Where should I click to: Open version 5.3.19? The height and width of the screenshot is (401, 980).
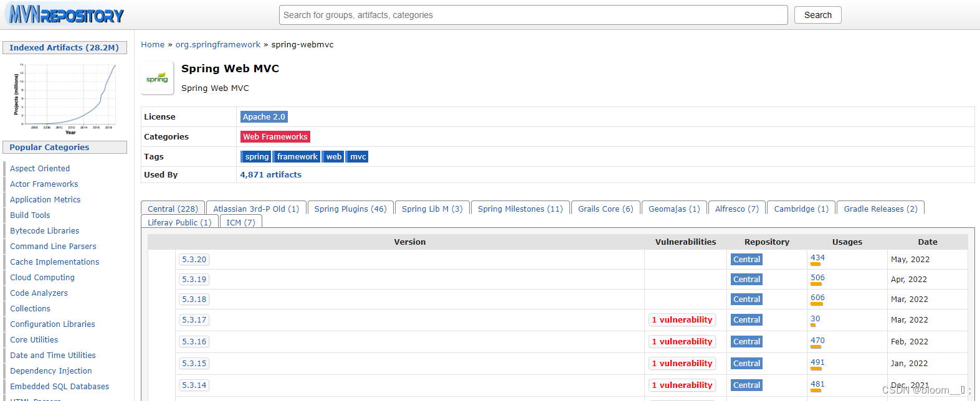coord(194,280)
